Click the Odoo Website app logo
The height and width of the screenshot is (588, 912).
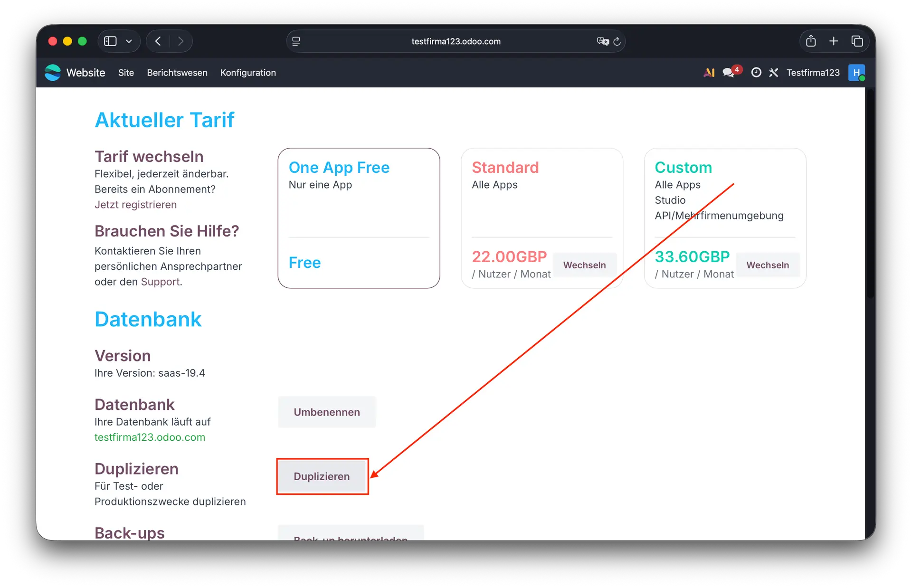tap(53, 73)
